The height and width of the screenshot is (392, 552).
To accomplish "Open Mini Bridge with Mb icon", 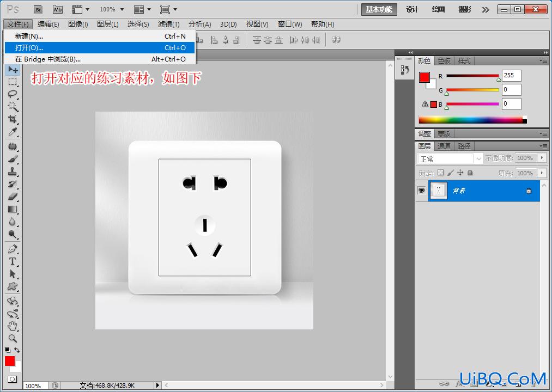I will click(58, 9).
